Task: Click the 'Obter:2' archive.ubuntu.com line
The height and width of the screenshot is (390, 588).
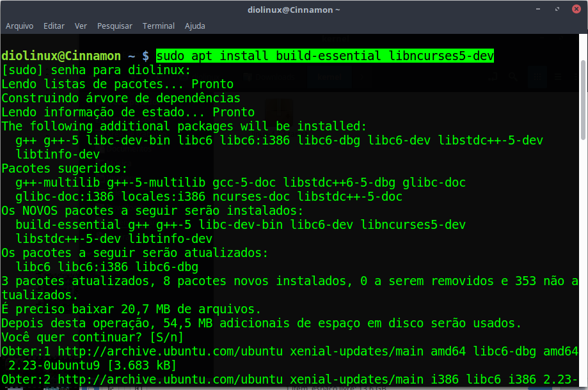Action: coord(289,380)
